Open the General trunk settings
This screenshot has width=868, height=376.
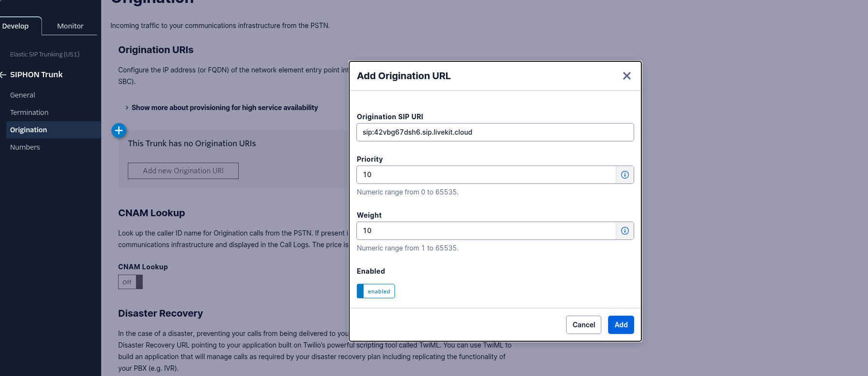tap(23, 95)
